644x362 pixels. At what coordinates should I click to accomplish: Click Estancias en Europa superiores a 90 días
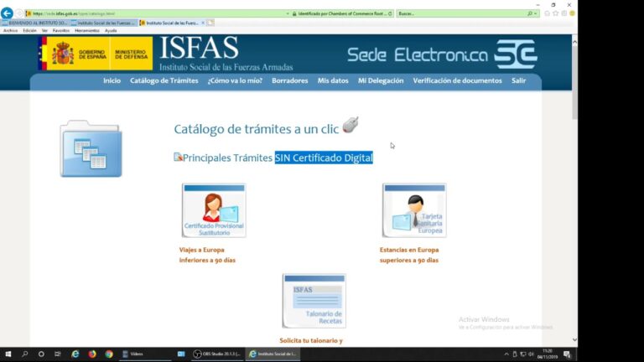tap(409, 255)
